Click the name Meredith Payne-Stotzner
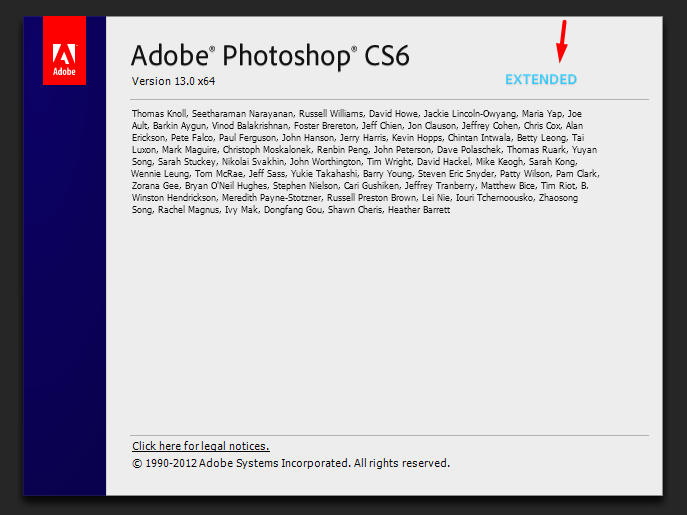 (271, 198)
